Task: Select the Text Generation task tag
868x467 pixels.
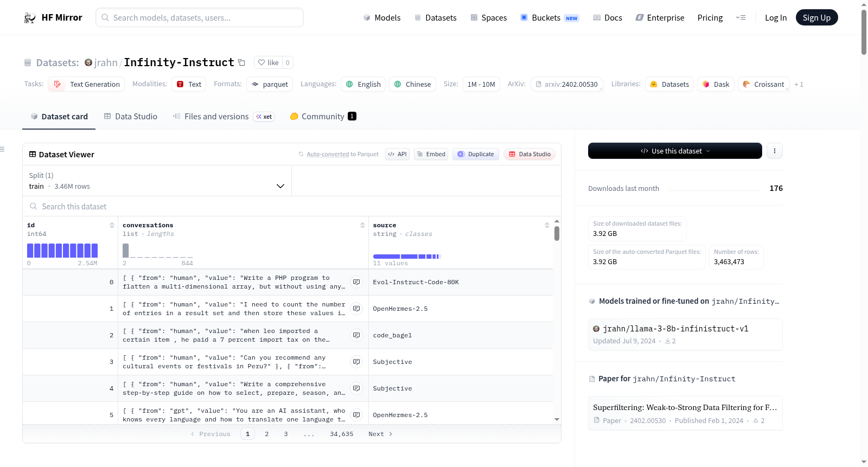Action: [x=86, y=84]
